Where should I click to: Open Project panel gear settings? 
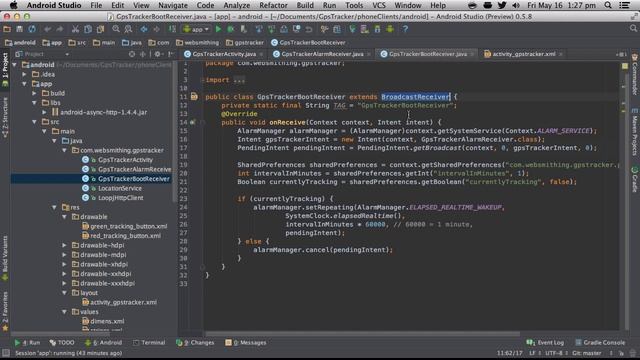pos(158,54)
